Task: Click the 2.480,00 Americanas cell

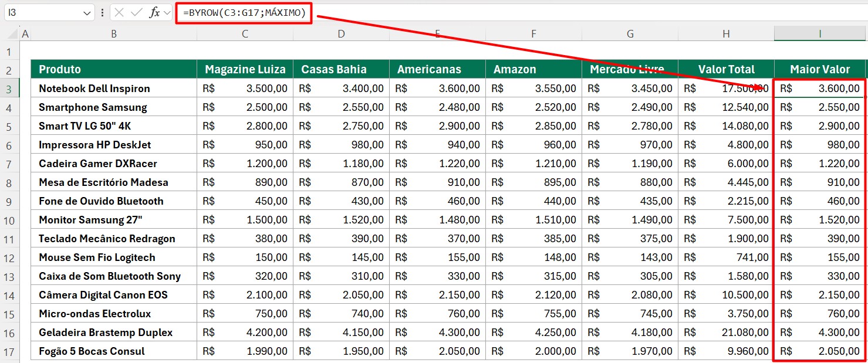Action: click(x=437, y=107)
